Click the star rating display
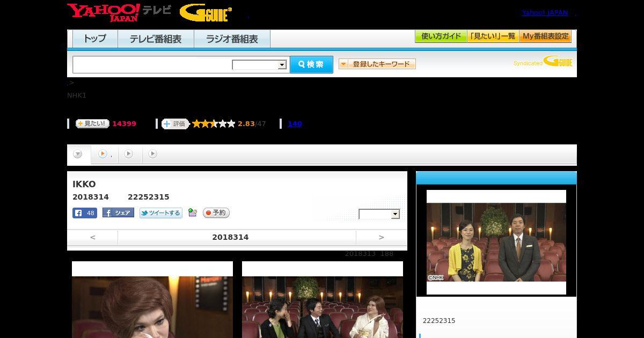The height and width of the screenshot is (338, 644). [214, 124]
